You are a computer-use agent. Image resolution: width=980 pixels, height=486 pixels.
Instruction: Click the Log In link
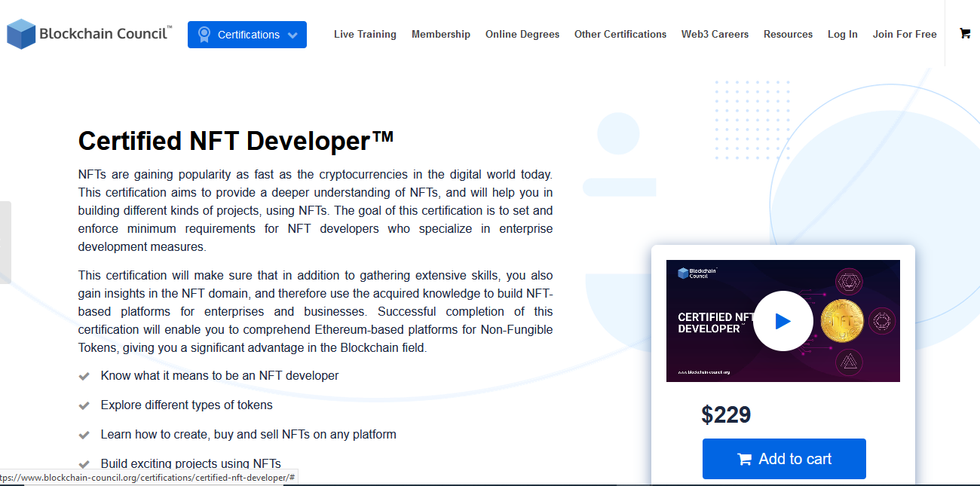843,34
